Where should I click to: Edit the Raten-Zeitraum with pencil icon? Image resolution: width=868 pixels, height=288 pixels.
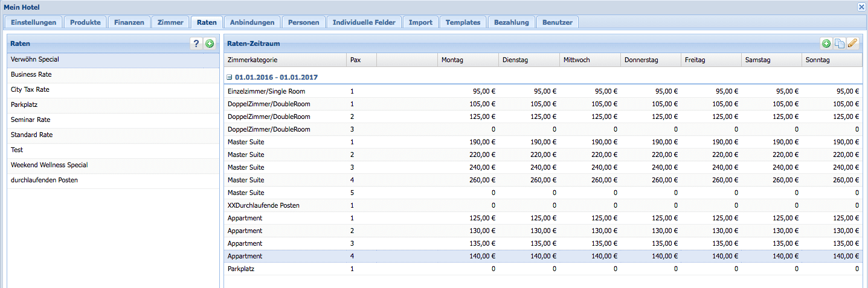click(x=852, y=43)
